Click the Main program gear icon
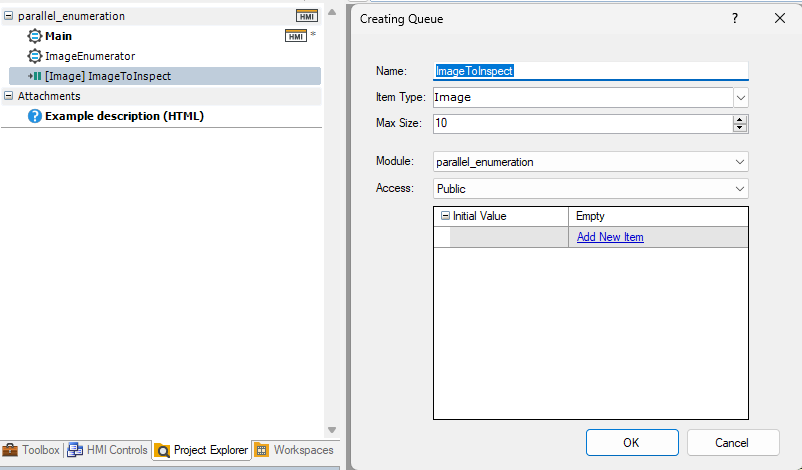Viewport: 802px width, 470px height. (x=35, y=36)
